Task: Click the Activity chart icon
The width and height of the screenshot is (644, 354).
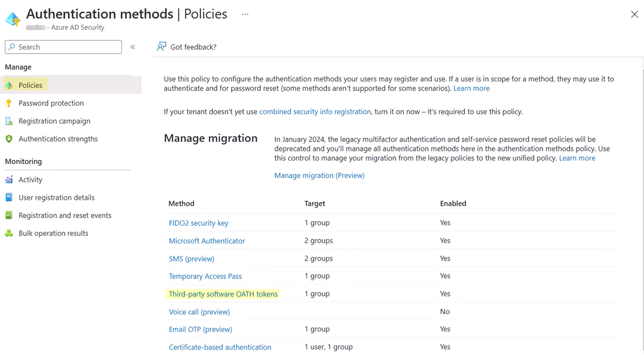Action: coord(9,180)
